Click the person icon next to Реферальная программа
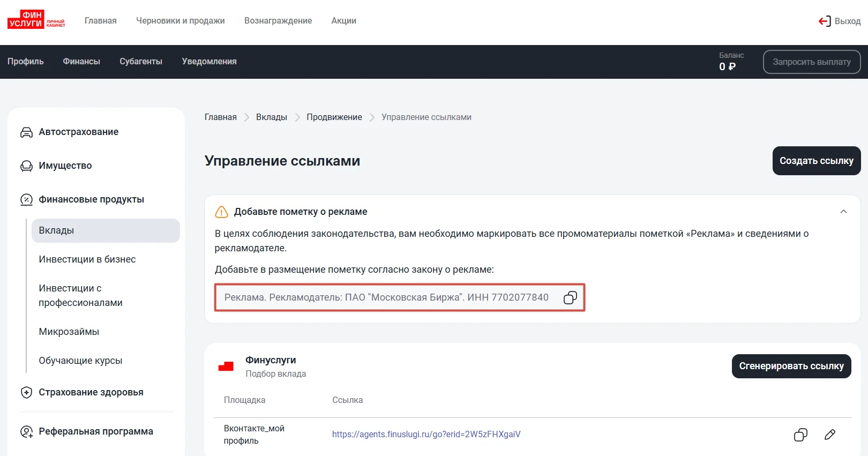 pyautogui.click(x=26, y=431)
